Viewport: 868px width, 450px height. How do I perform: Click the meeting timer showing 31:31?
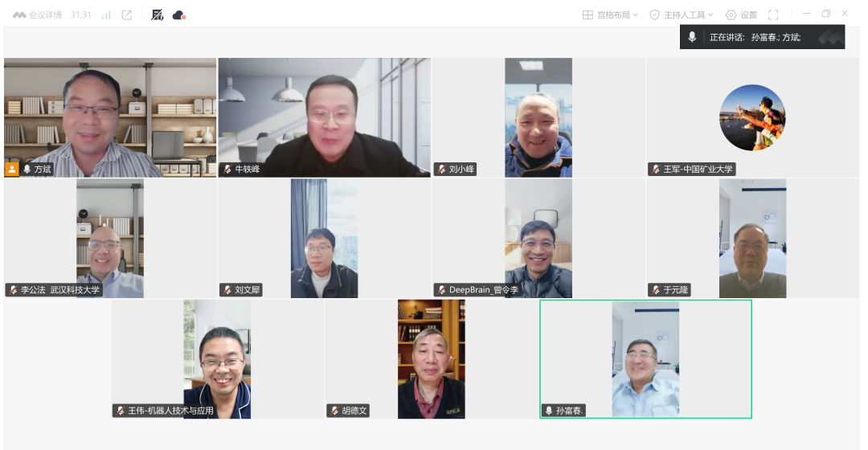pyautogui.click(x=80, y=15)
